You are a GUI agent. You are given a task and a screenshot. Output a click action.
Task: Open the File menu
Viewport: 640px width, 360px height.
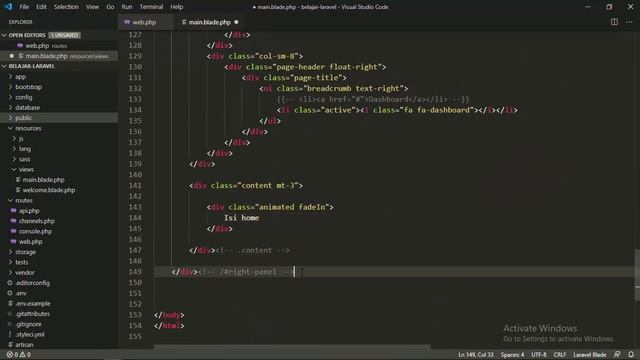(x=24, y=7)
